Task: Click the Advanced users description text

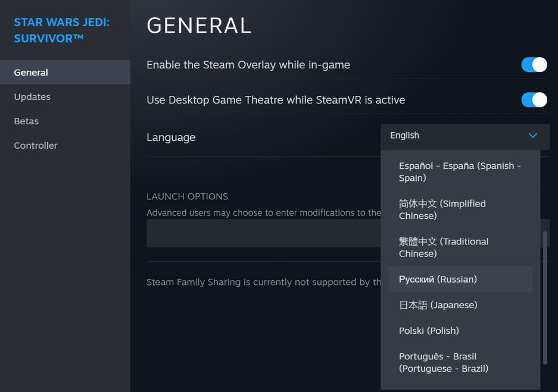Action: coord(264,212)
